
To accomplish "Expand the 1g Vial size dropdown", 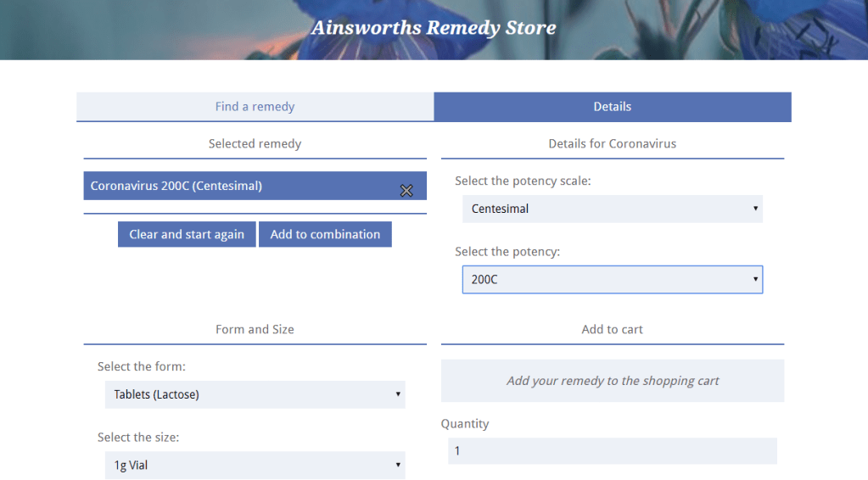I will click(x=255, y=465).
